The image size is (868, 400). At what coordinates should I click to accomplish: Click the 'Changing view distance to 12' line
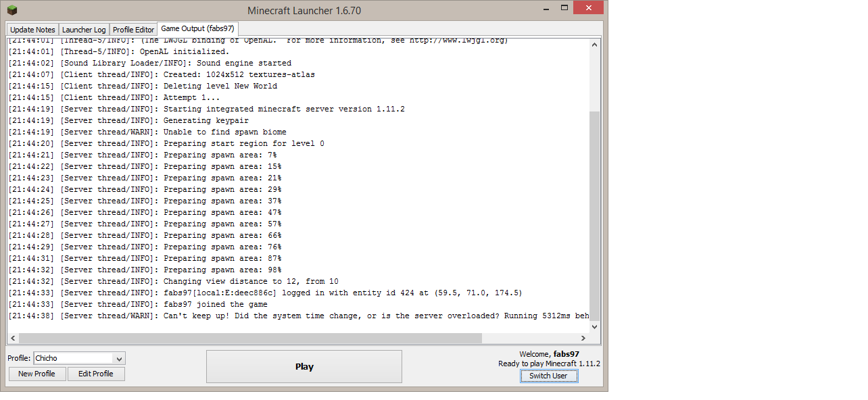point(173,281)
